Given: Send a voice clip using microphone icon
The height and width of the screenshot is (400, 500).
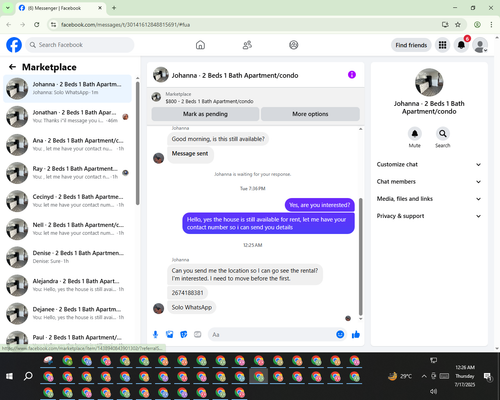Looking at the screenshot, I should click(x=155, y=334).
